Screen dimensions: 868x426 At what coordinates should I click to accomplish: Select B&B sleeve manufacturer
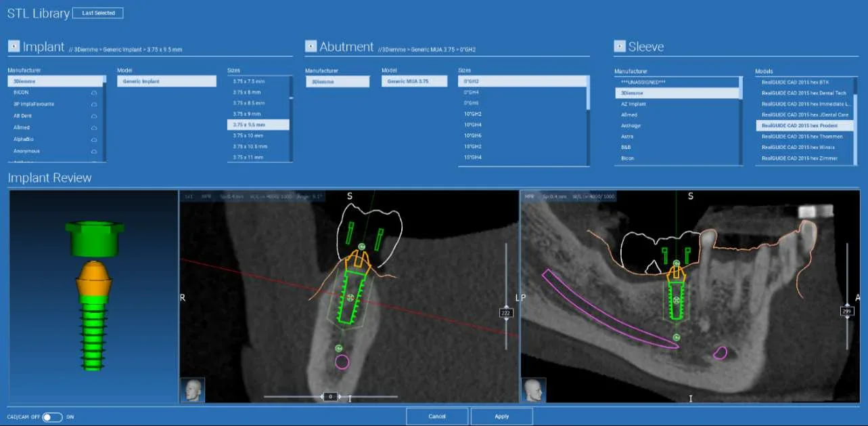[x=676, y=147]
